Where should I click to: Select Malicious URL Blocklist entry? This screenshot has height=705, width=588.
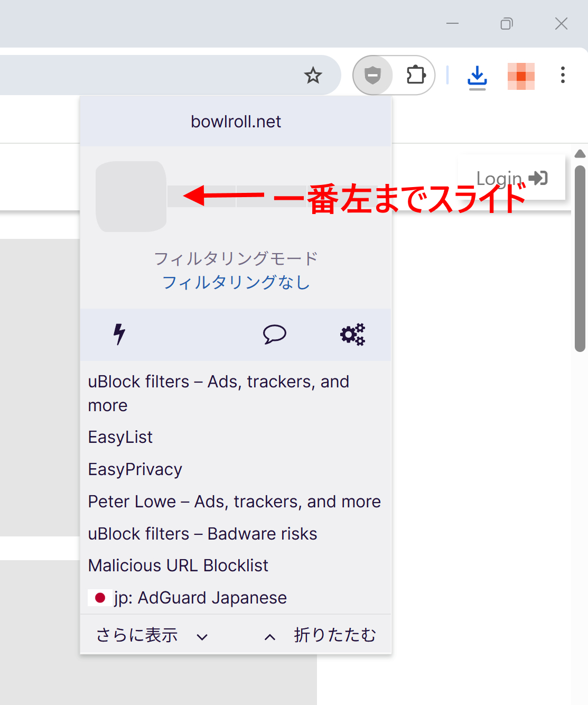[x=179, y=565]
